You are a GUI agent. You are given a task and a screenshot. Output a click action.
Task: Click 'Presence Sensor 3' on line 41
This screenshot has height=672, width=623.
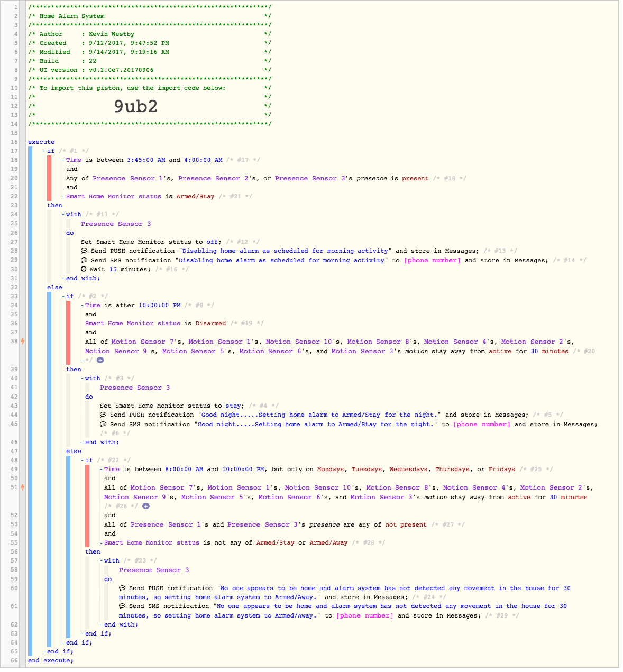(x=135, y=388)
